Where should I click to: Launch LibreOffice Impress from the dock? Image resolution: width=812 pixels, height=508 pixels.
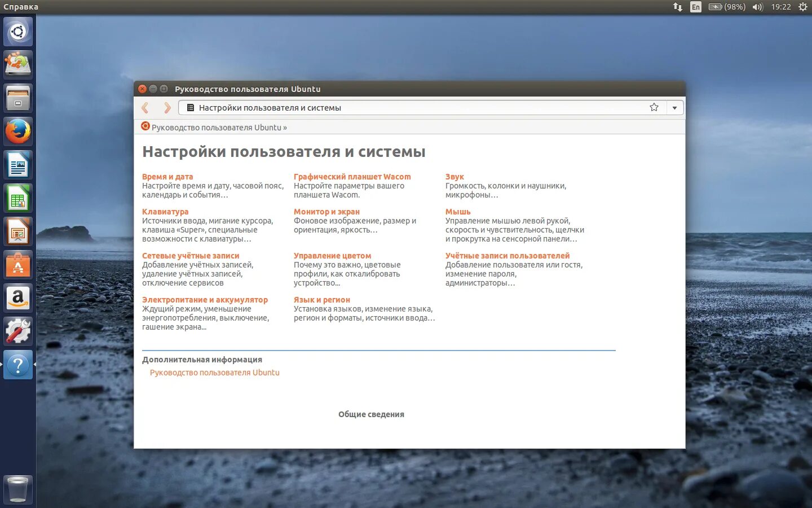point(17,231)
